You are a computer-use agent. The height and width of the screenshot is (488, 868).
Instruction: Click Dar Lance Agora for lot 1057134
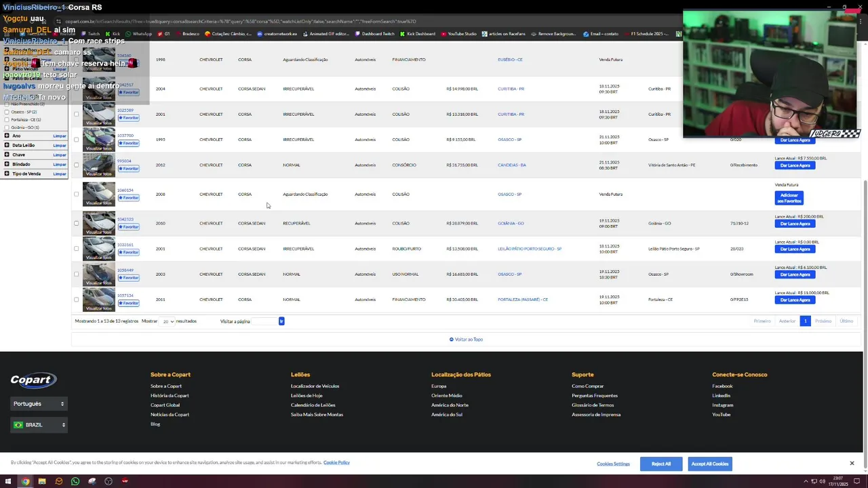(x=795, y=300)
